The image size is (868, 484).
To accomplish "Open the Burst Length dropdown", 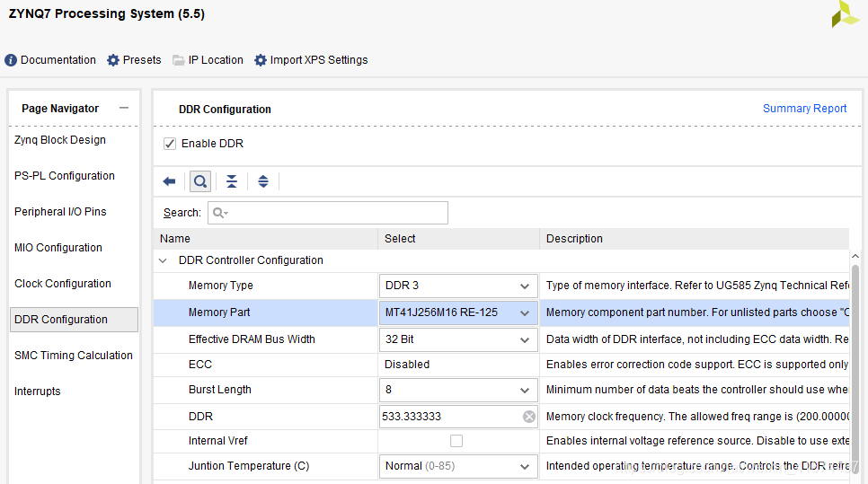I will pos(458,390).
